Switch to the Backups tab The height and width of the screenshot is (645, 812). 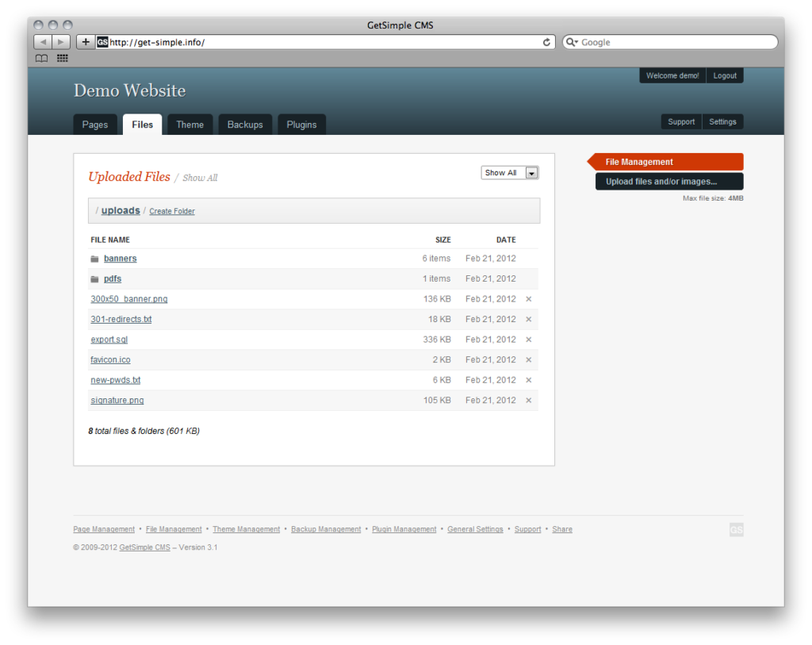click(245, 125)
